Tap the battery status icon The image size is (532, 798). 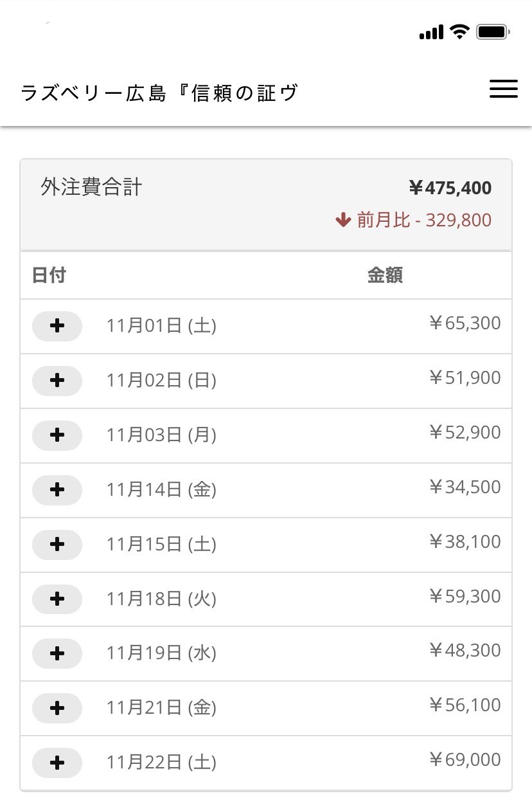[x=493, y=32]
